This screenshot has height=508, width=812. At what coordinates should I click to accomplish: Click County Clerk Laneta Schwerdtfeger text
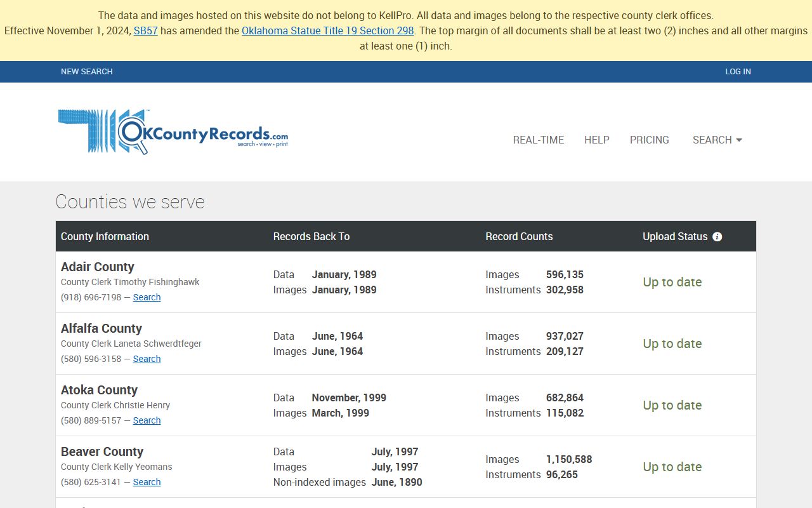click(x=131, y=344)
